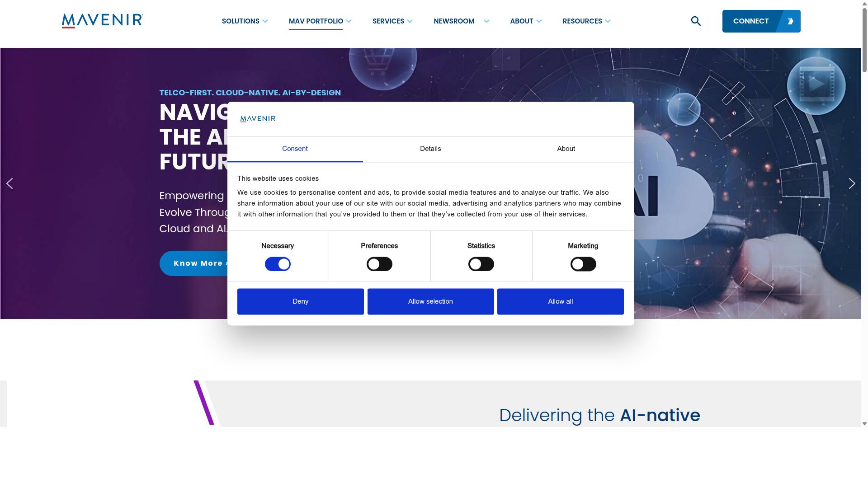Toggle the Necessary cookies switch

click(278, 264)
